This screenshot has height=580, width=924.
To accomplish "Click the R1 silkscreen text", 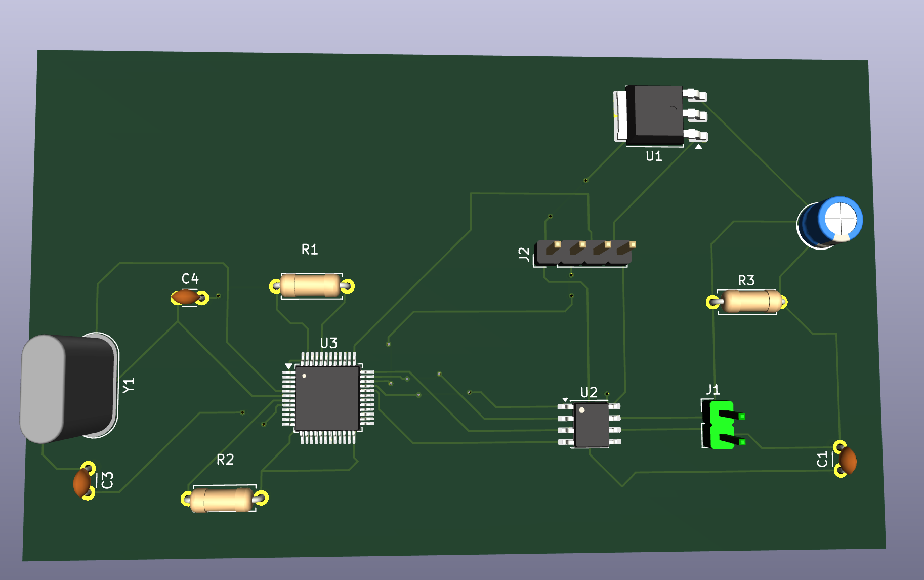I will (x=309, y=249).
